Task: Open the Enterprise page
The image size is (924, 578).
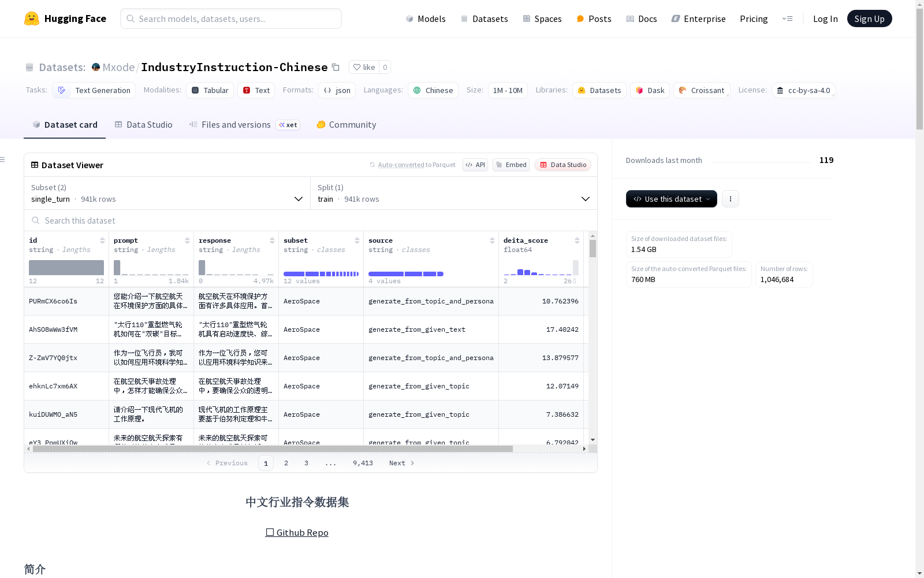Action: click(x=699, y=18)
